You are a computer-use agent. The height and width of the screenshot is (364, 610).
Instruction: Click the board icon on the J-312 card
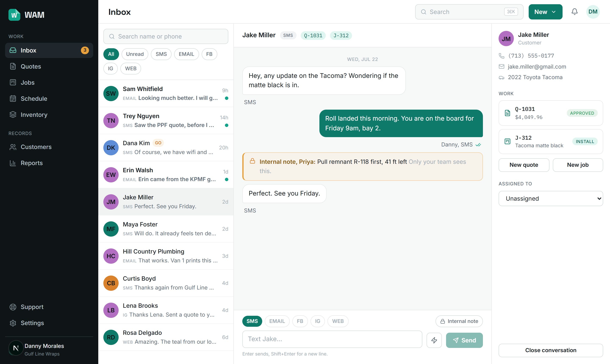tap(507, 141)
